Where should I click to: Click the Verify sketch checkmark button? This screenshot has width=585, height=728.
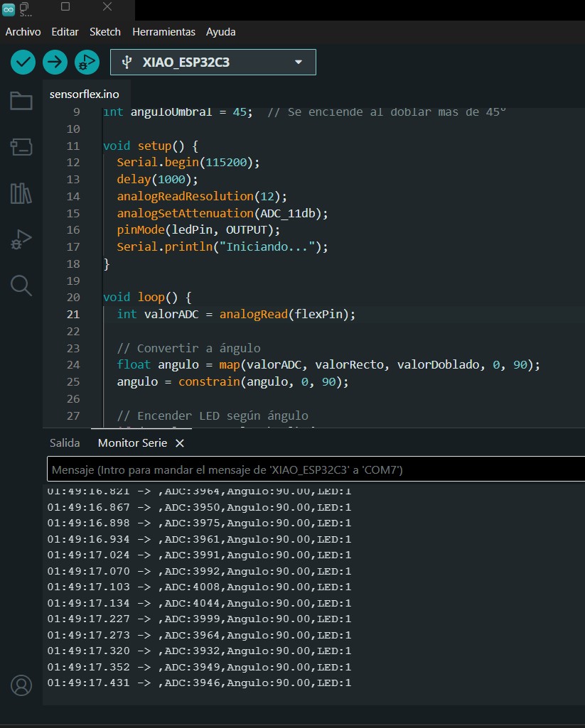click(x=23, y=62)
